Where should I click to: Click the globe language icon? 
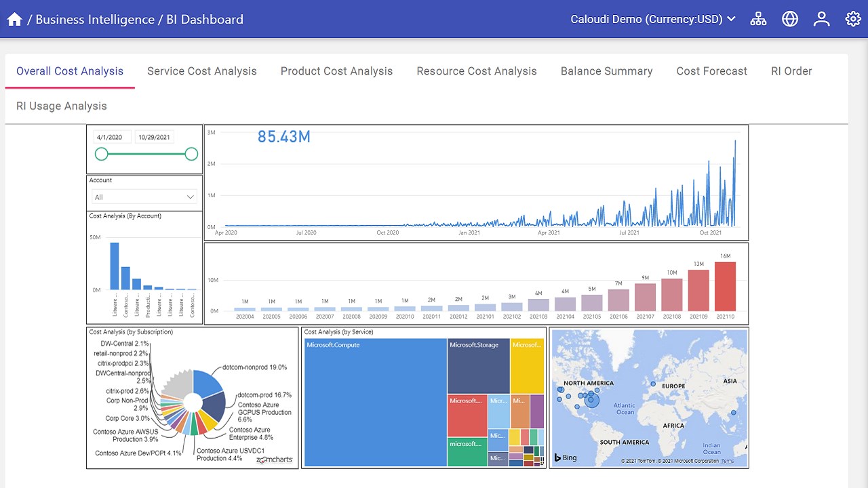pos(790,19)
